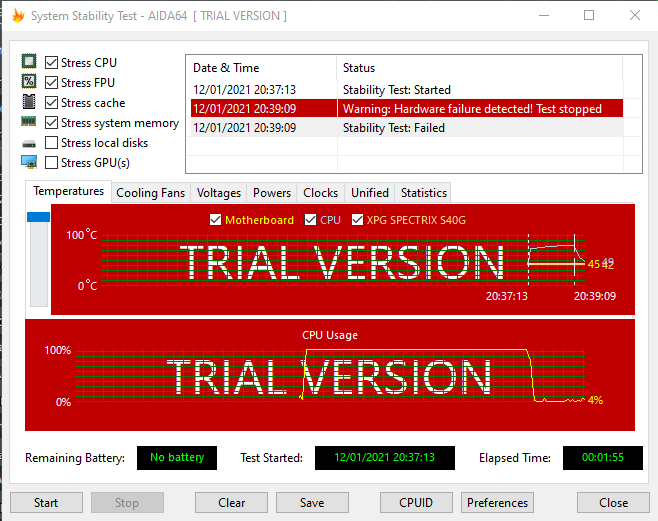Click the RAM module icon beside system memory

point(29,121)
